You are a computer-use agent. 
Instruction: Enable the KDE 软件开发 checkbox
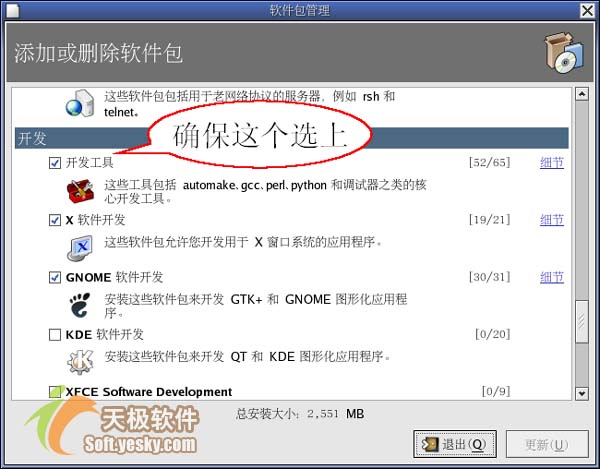55,335
